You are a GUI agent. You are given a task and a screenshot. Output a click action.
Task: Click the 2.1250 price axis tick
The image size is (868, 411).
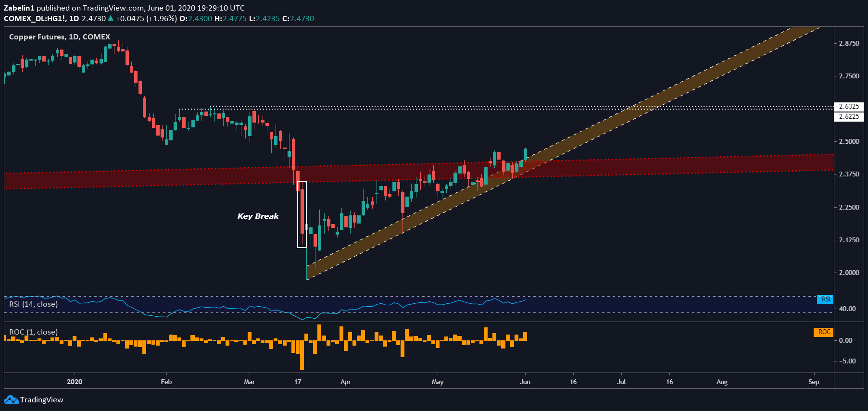pyautogui.click(x=849, y=240)
